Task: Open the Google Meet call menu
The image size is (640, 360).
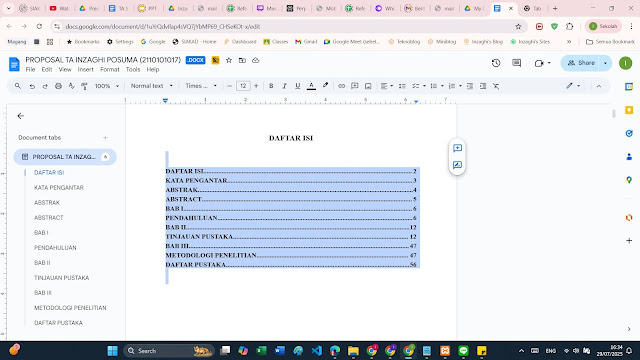Action: coord(542,63)
